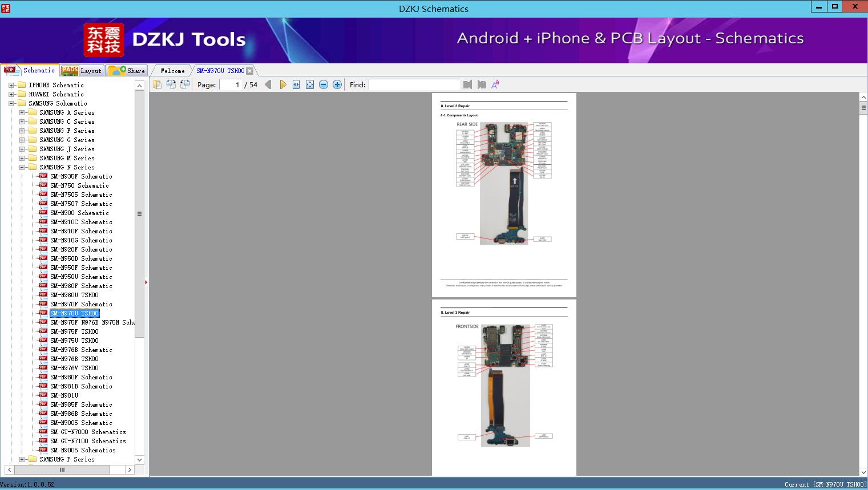868x490 pixels.
Task: Open SM-N910C Schematic from the tree
Action: (81, 222)
